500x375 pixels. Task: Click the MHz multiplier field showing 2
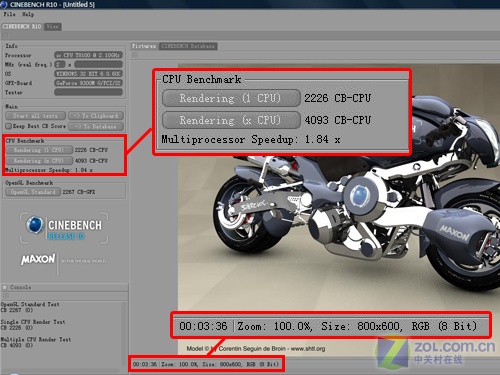[x=60, y=64]
